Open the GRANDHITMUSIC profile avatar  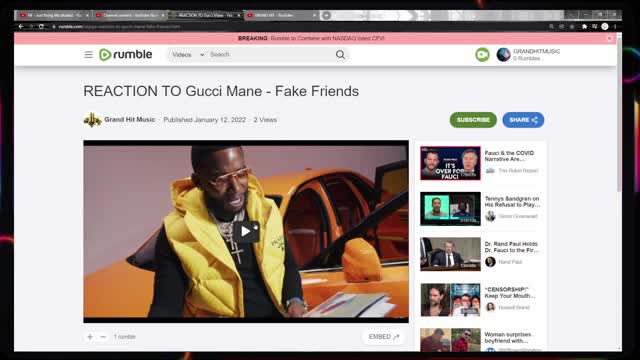(503, 55)
